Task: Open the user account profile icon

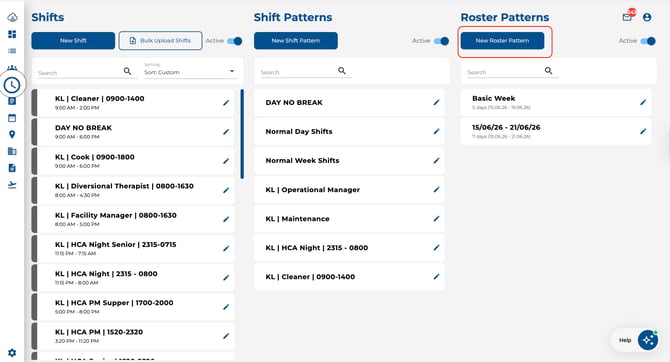Action: click(647, 17)
